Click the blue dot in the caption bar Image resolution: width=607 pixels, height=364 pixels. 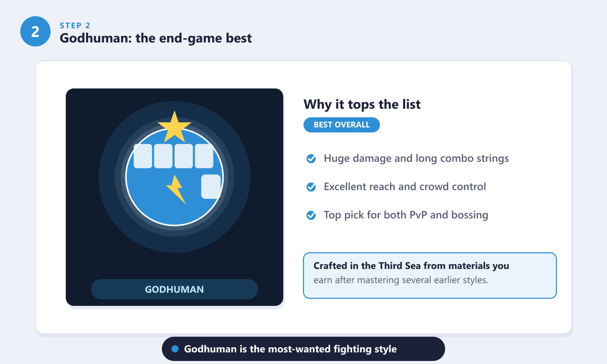pyautogui.click(x=176, y=349)
